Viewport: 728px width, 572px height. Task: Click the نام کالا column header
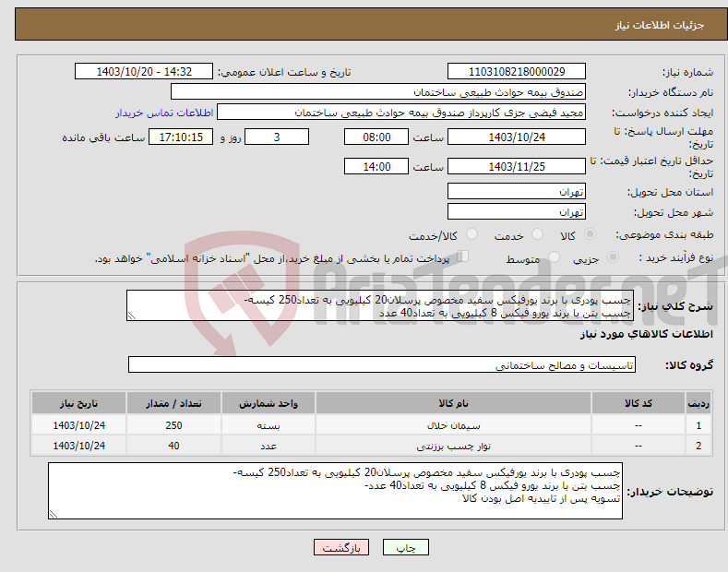[x=453, y=403]
